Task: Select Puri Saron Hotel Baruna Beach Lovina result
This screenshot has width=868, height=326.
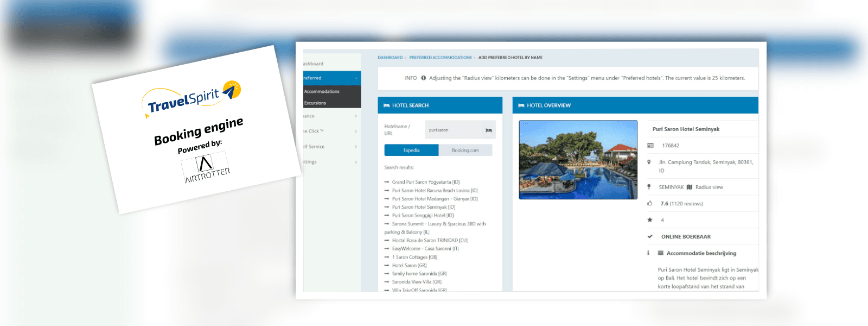Action: coord(435,191)
